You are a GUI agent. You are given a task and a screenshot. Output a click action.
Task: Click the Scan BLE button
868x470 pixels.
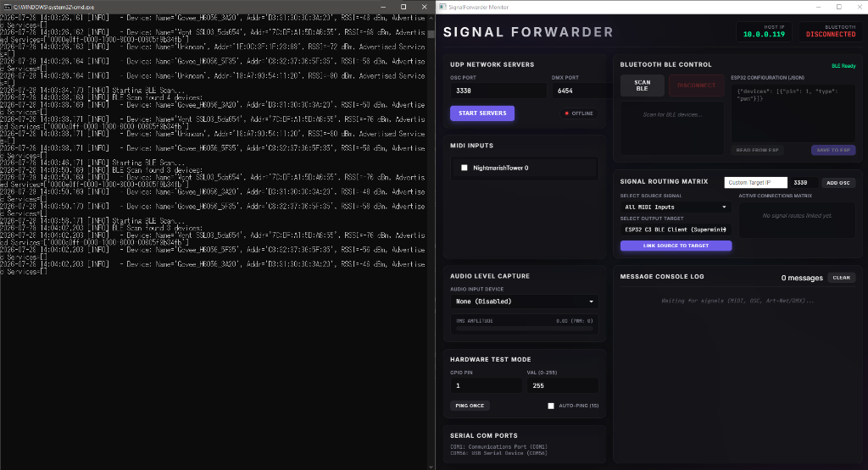click(643, 86)
